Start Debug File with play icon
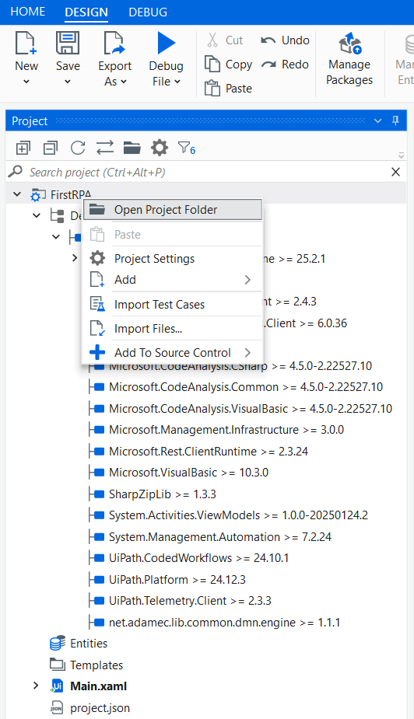The height and width of the screenshot is (719, 414). click(166, 43)
